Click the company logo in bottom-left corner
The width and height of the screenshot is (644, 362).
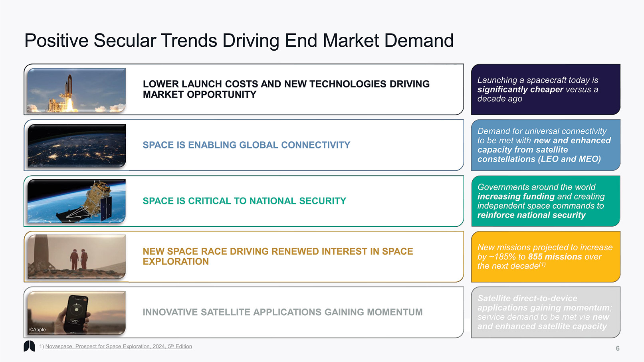[x=29, y=346]
